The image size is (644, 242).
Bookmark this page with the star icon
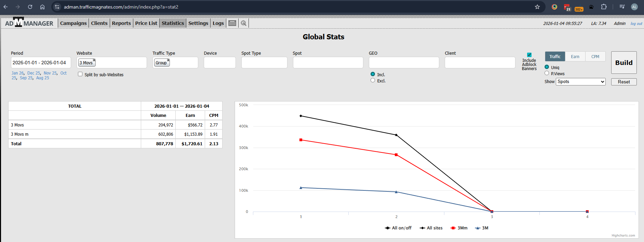coord(537,7)
